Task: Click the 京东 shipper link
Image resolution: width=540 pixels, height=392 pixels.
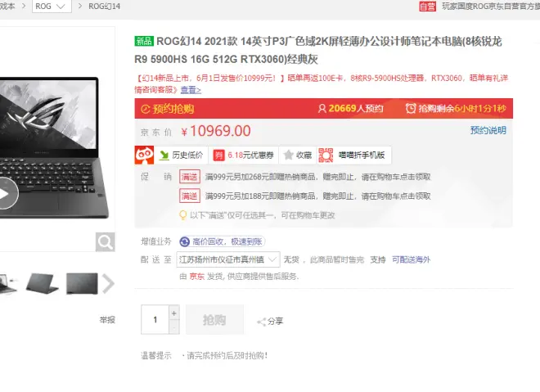Action: (196, 277)
